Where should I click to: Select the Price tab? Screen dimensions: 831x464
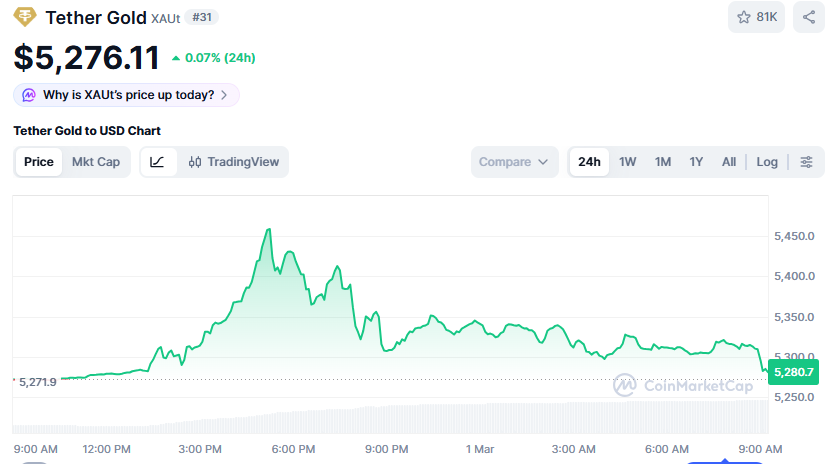coord(39,162)
